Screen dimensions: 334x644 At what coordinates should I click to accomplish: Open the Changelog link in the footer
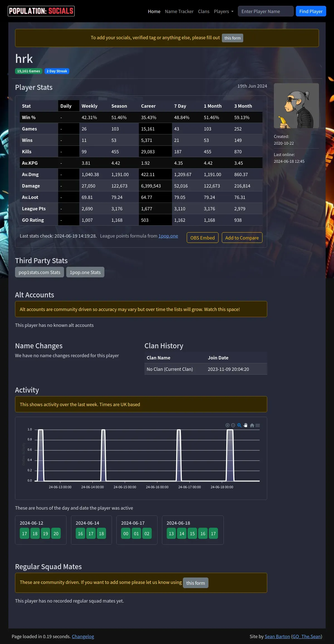click(83, 636)
